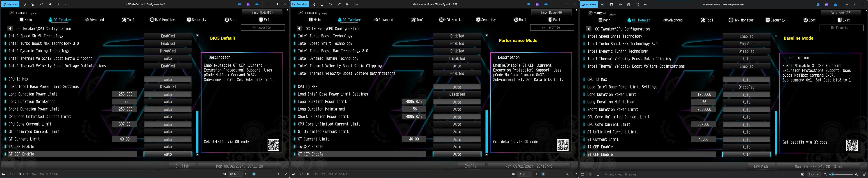Zoom in using the magnifier in BIOS Default window

click(278, 174)
